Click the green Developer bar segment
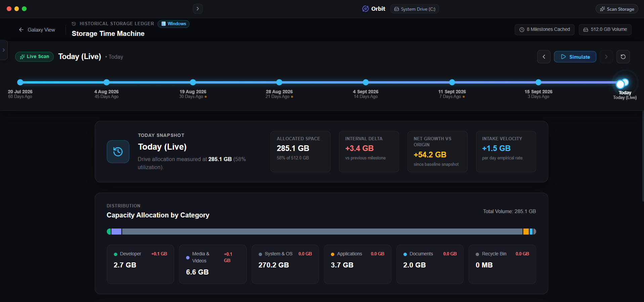 [x=109, y=232]
